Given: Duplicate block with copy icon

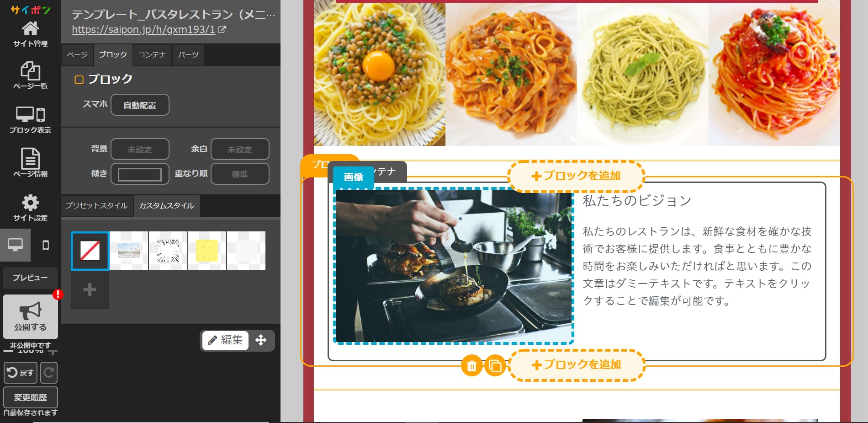Looking at the screenshot, I should (x=495, y=366).
